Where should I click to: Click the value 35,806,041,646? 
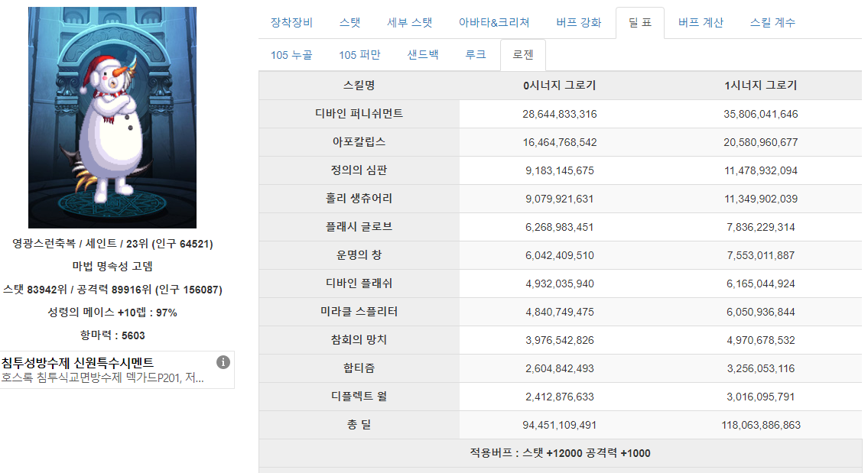(761, 114)
